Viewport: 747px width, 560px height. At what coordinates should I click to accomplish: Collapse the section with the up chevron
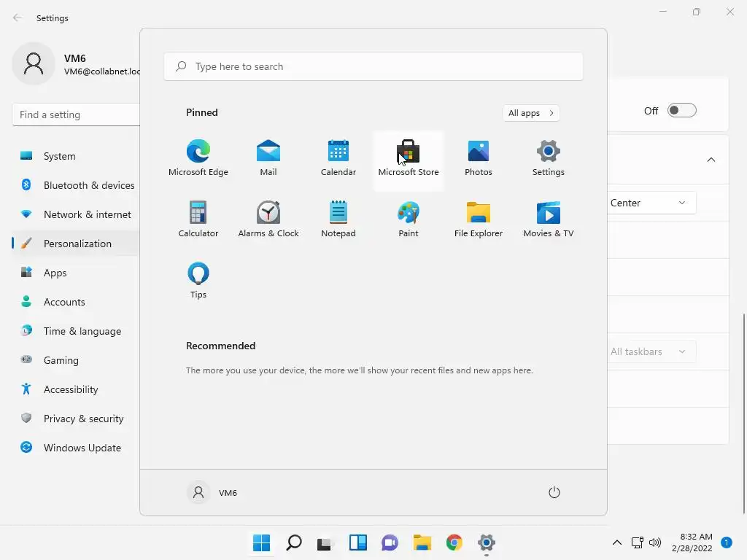click(711, 160)
